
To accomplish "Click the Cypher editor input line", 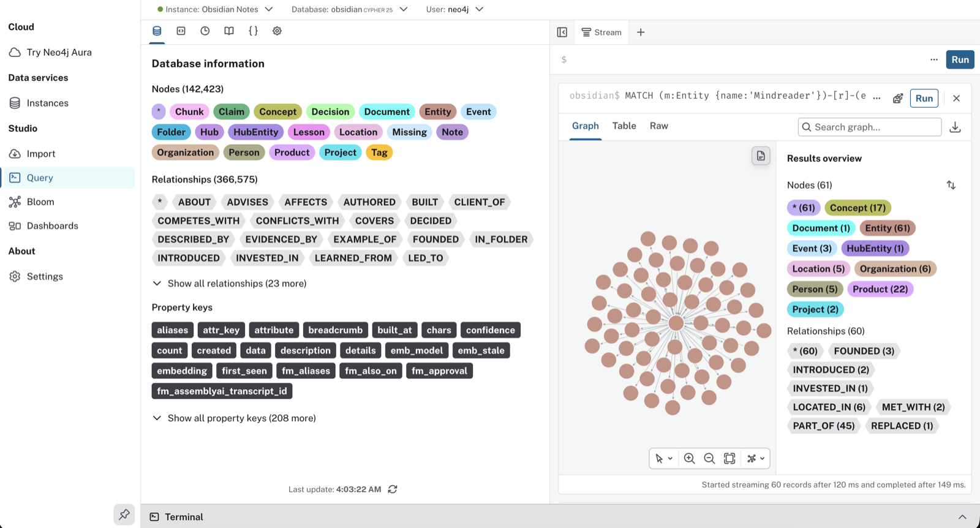I will point(741,59).
